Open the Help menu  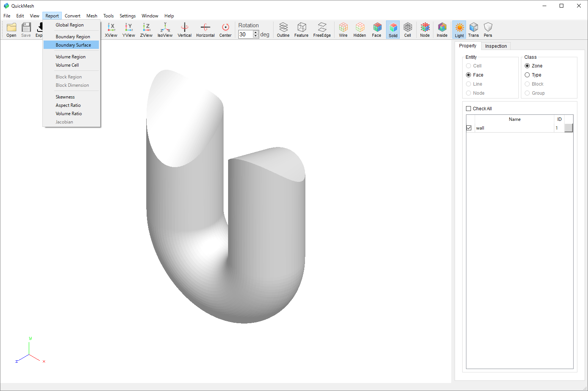pos(169,16)
